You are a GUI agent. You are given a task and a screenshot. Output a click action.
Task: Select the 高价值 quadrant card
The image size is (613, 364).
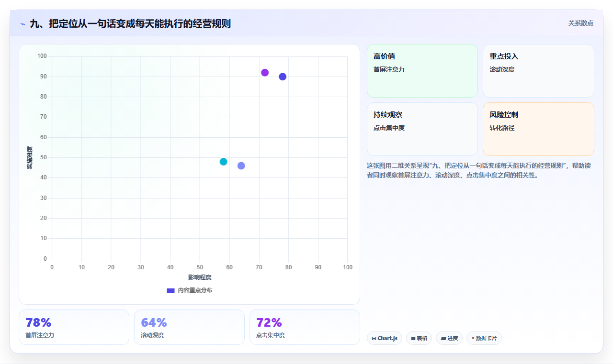422,71
